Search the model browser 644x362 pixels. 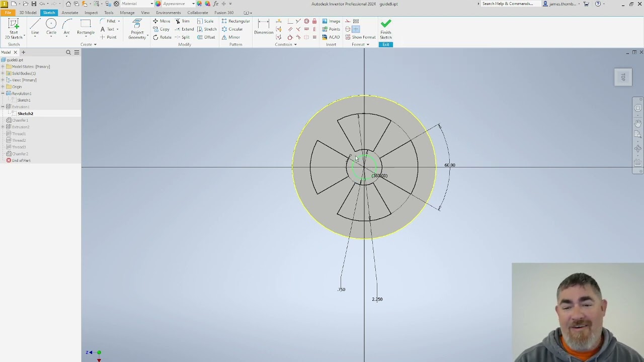(x=68, y=52)
